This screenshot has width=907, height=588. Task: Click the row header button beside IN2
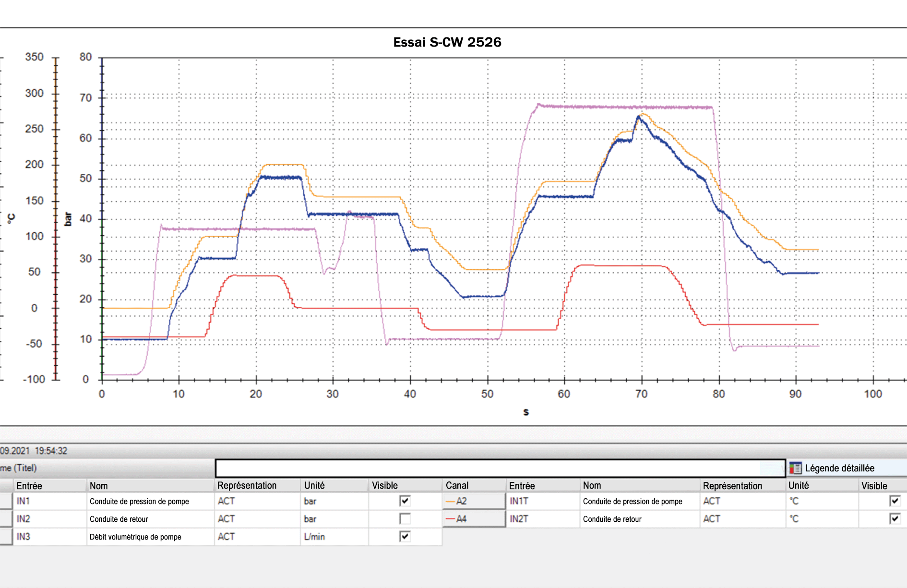click(6, 519)
